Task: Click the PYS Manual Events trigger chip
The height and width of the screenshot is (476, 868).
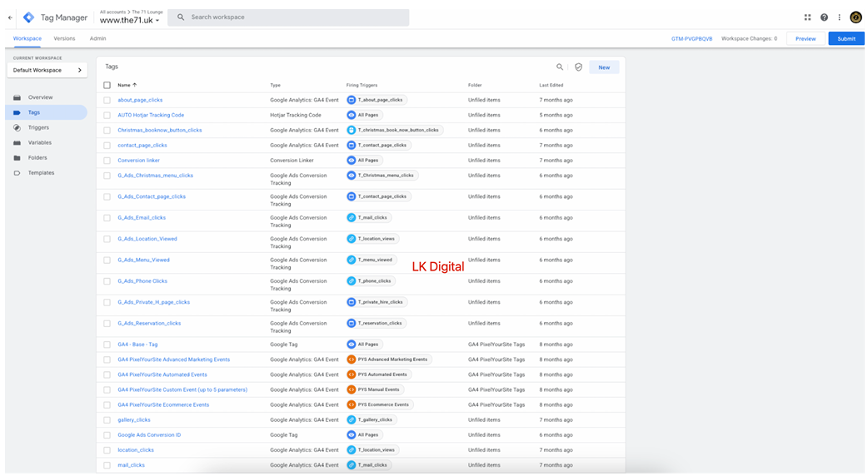Action: point(375,389)
